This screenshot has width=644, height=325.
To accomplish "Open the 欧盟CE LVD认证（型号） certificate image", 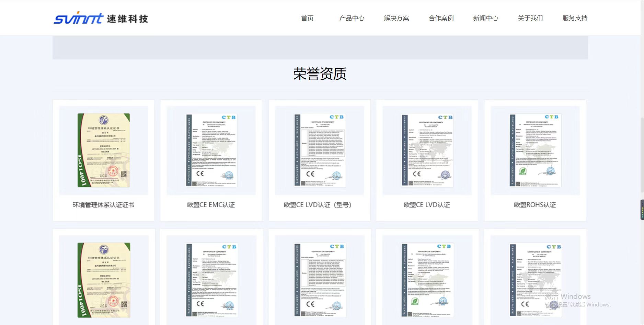I will coord(320,150).
